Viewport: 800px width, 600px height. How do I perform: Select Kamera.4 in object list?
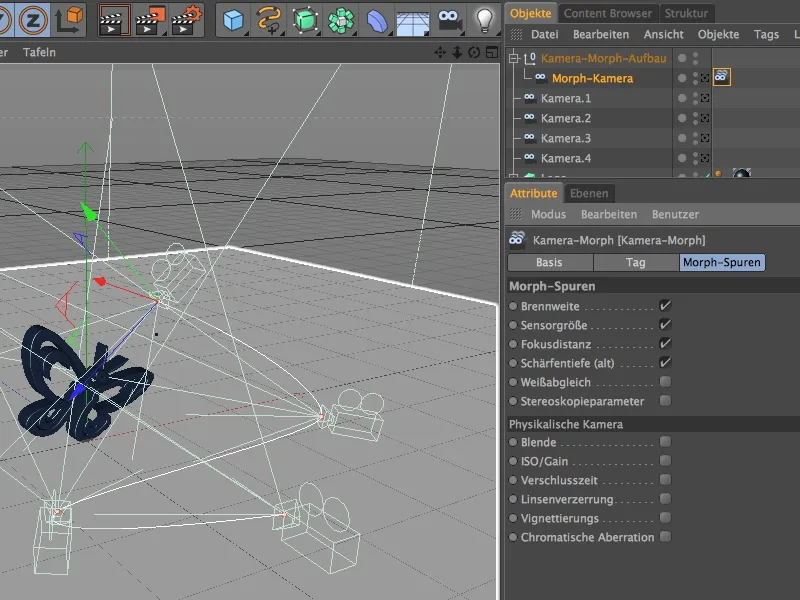point(565,158)
